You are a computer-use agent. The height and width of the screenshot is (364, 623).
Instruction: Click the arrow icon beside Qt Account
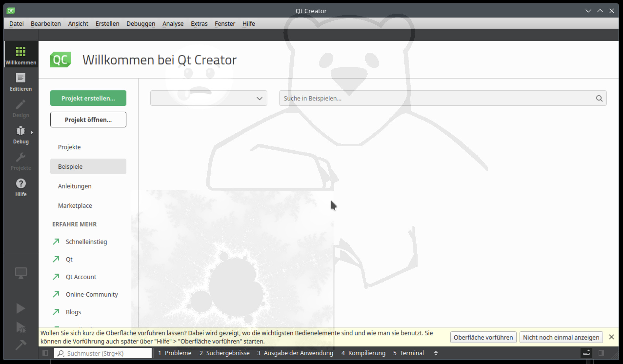click(x=56, y=277)
